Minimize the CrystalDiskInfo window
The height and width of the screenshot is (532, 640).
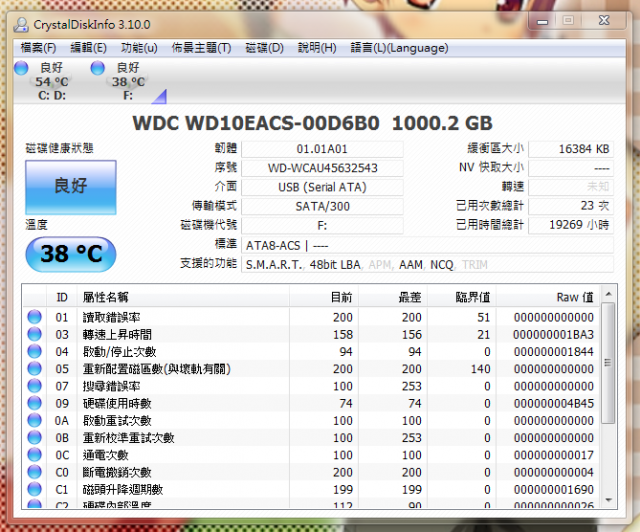[542, 21]
